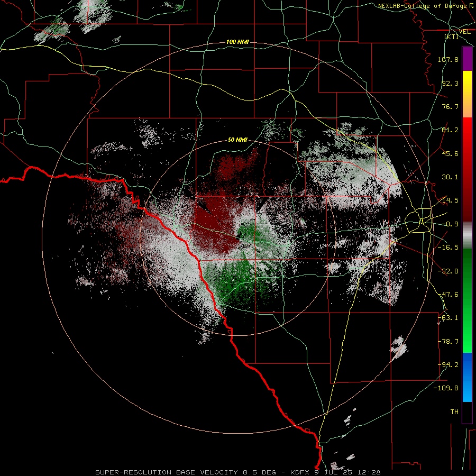This screenshot has width=476, height=476.
Task: Click the purple segment of the color bar
Action: 467,59
